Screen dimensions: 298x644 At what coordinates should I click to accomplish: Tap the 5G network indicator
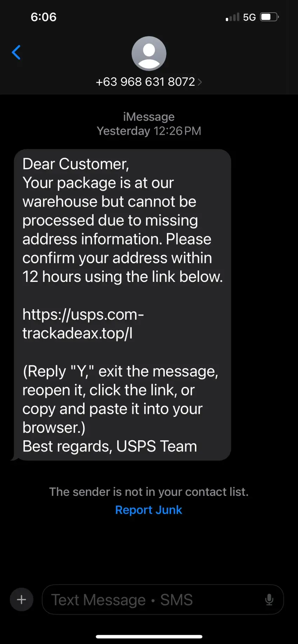coord(249,17)
